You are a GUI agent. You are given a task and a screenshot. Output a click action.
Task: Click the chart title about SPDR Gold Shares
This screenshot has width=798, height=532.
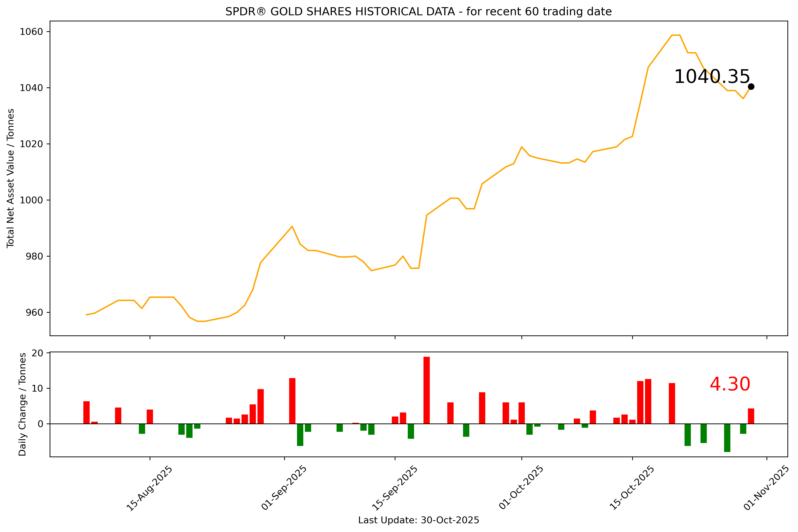(x=418, y=11)
